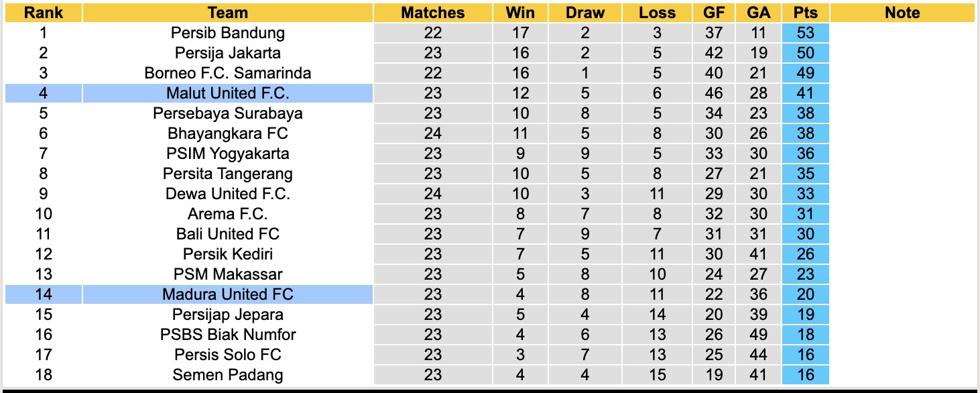Click Persib Bandung's 53 points cell
Viewport: 980px width, 393px height.
pyautogui.click(x=805, y=33)
